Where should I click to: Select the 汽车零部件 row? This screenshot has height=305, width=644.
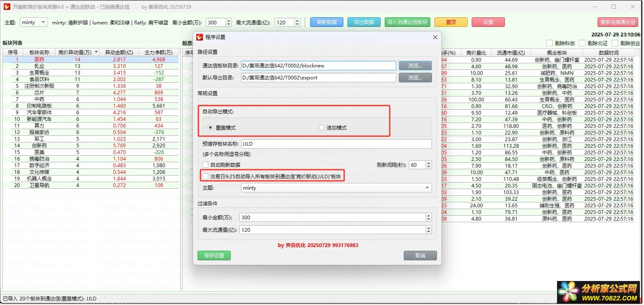pos(91,113)
